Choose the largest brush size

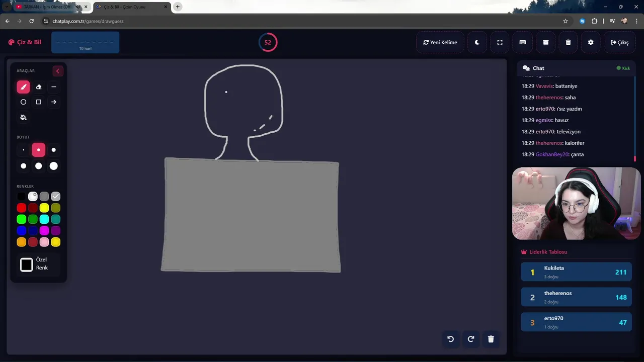[53, 166]
